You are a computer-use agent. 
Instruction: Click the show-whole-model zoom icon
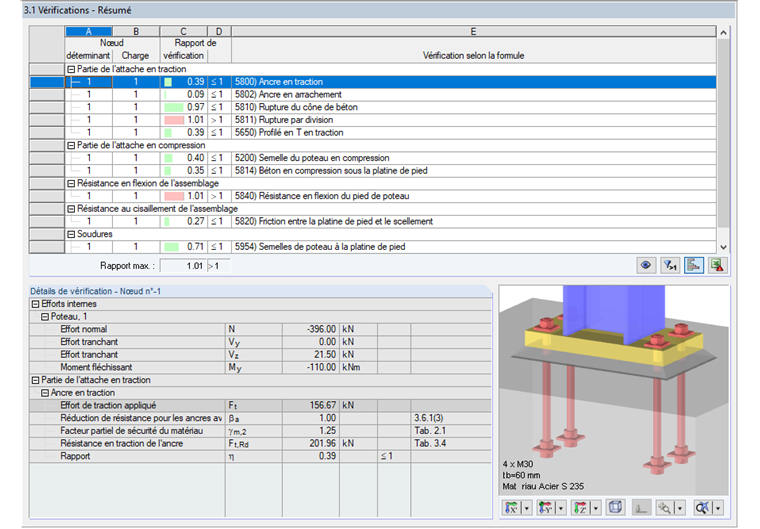[x=702, y=508]
